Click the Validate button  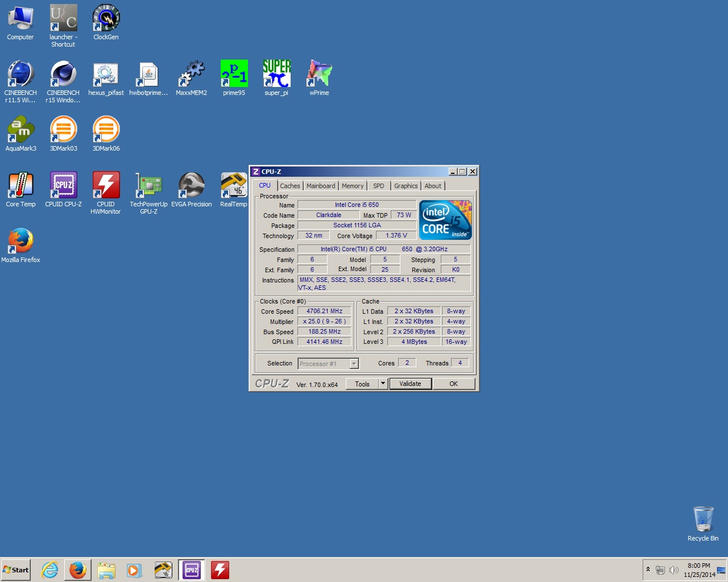[410, 384]
